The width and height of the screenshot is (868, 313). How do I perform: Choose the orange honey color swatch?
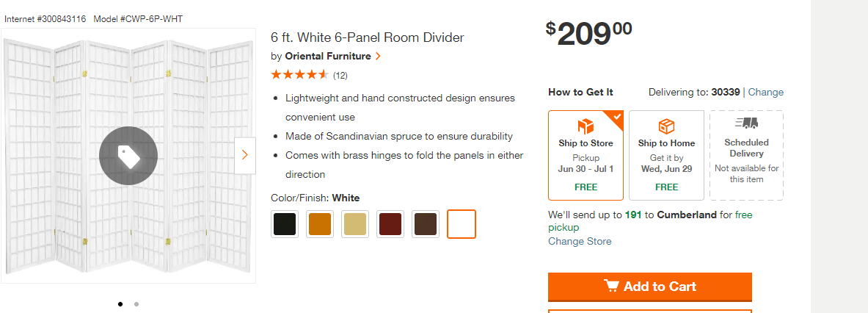(320, 224)
